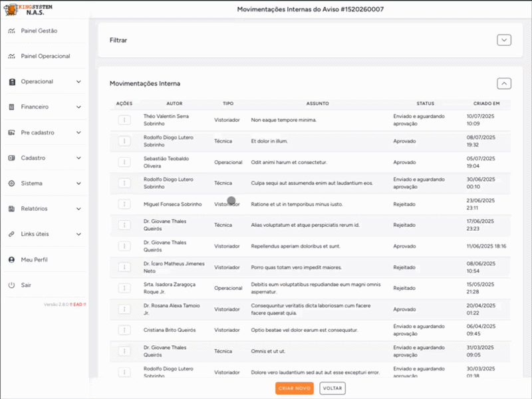The width and height of the screenshot is (532, 399).
Task: Expand the Relatórios submenu chevron
Action: click(x=78, y=209)
